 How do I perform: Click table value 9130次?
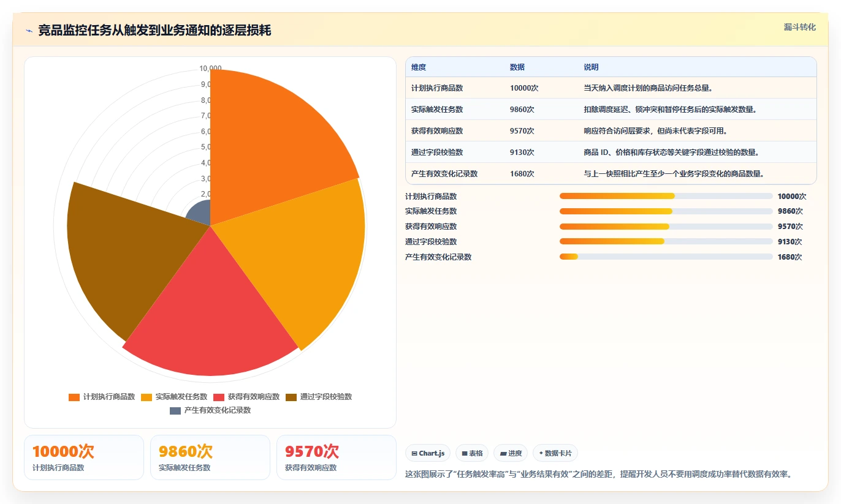[522, 152]
